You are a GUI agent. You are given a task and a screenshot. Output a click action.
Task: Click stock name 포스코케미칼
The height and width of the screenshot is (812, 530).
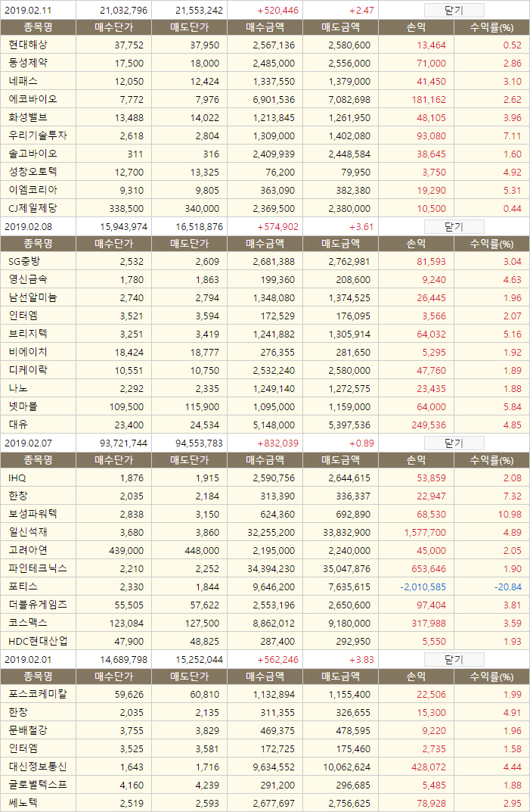pyautogui.click(x=38, y=695)
